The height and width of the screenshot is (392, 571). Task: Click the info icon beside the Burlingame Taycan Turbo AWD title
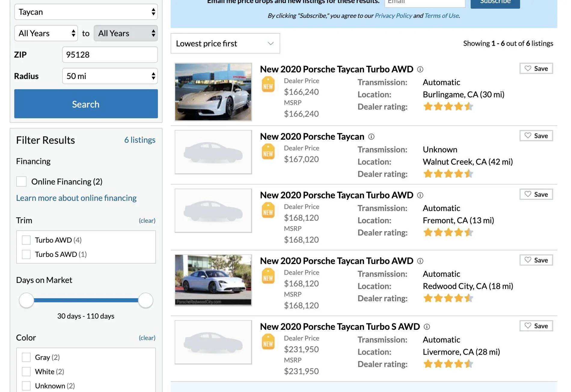coord(420,69)
